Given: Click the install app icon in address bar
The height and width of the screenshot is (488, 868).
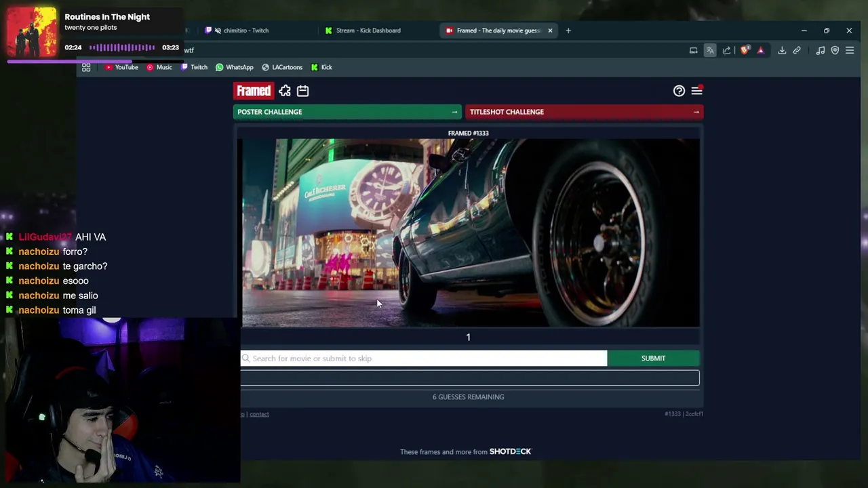Looking at the screenshot, I should [693, 50].
